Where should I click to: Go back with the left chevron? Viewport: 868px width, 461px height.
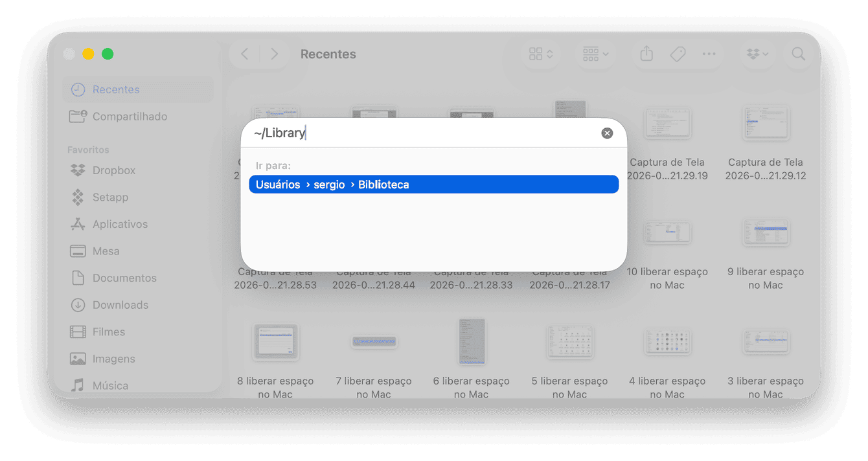pyautogui.click(x=245, y=54)
